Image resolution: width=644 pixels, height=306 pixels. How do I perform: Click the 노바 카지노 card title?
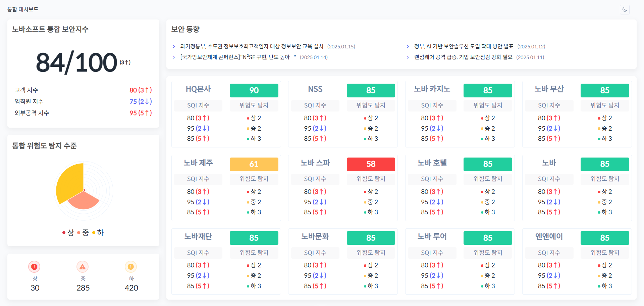tap(432, 89)
